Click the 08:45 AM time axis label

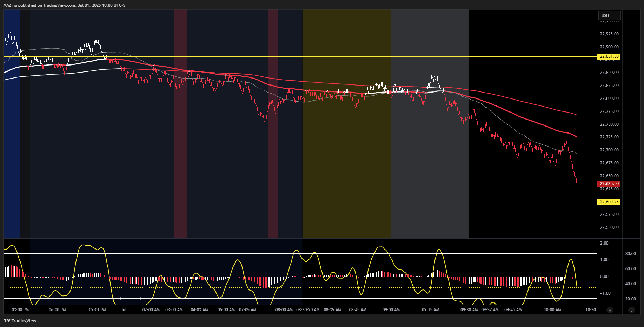pos(358,310)
